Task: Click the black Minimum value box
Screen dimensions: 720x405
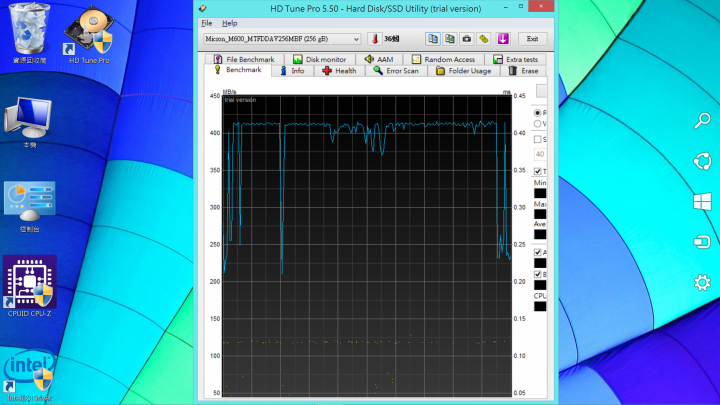Action: tap(540, 193)
